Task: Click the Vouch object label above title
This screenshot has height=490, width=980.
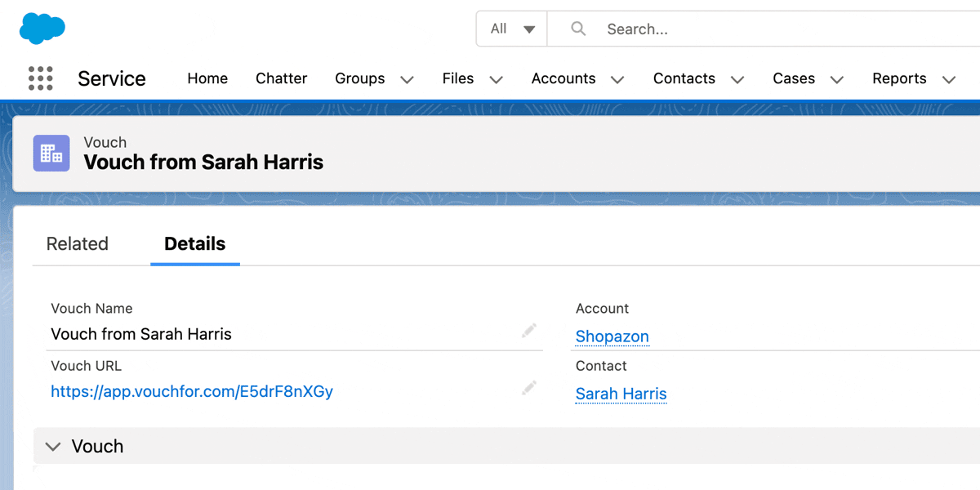Action: point(105,142)
